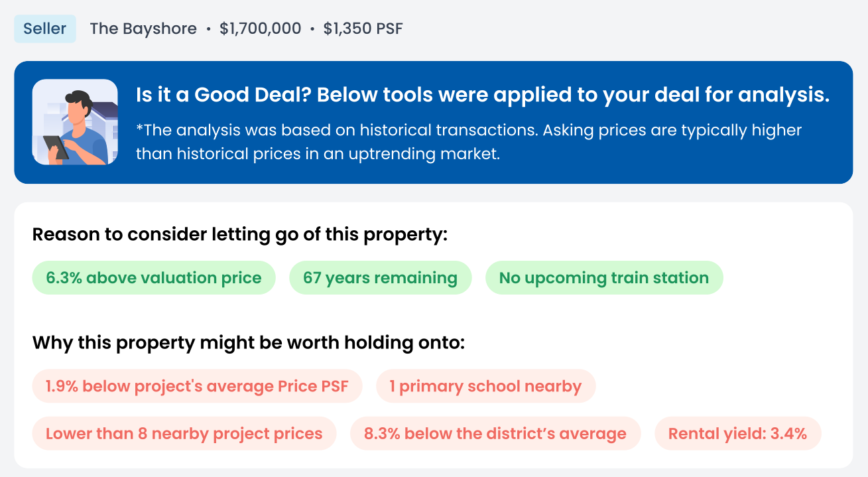Select the '6.3% above valuation price' chip
Image resolution: width=868 pixels, height=477 pixels.
pos(154,278)
